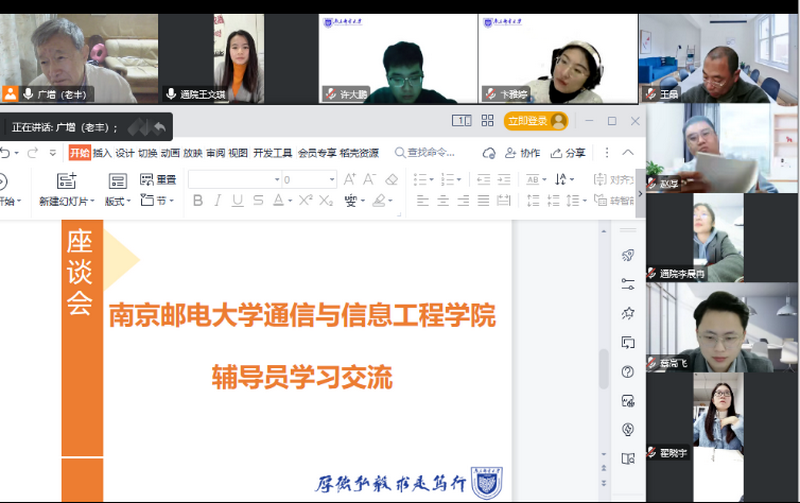800x503 pixels.
Task: Open the help question mark sidebar icon
Action: [x=628, y=372]
